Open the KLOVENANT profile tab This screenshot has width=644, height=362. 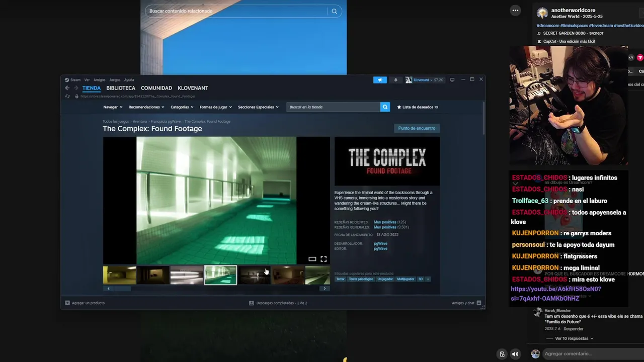(193, 88)
